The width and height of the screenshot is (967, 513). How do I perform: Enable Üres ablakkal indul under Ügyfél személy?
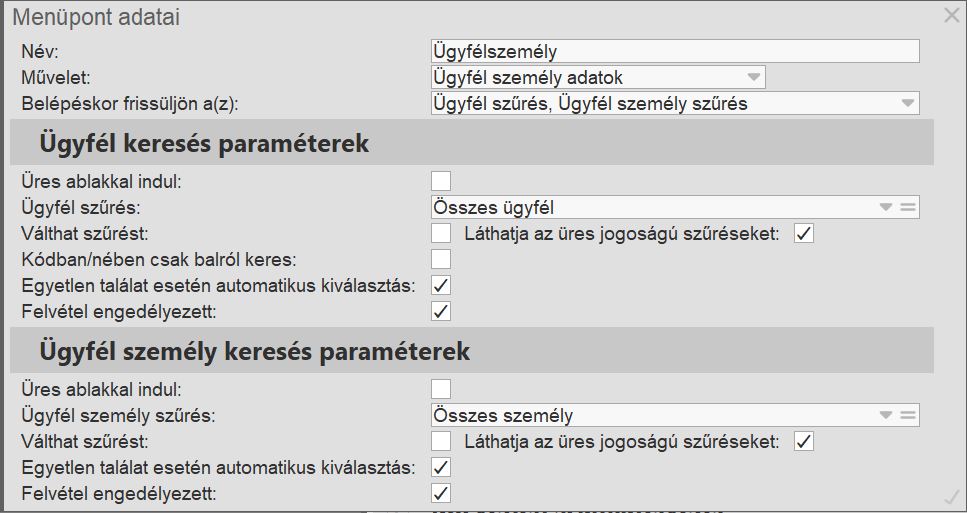(441, 389)
